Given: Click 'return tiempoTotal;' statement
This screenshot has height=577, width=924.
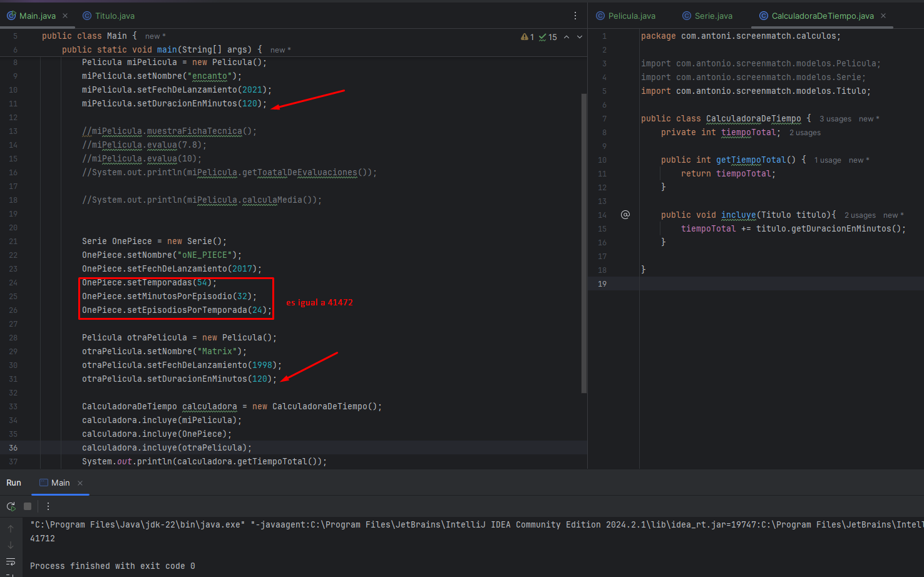Looking at the screenshot, I should [x=728, y=173].
